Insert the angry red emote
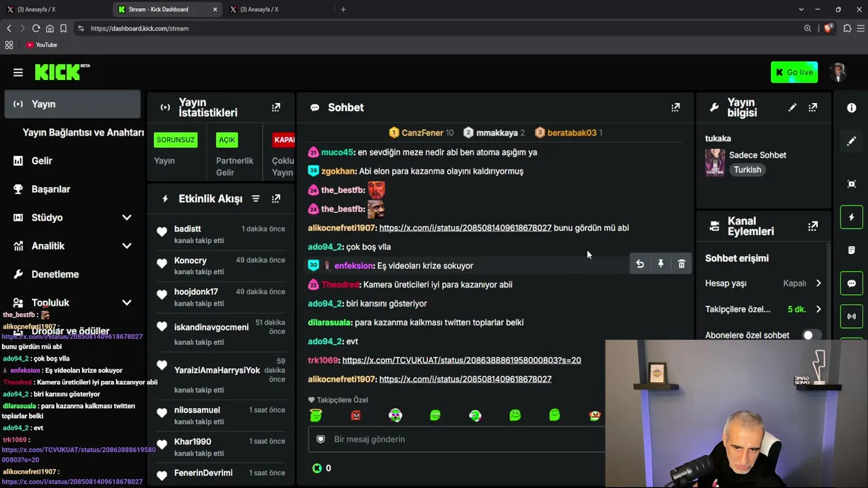868x488 pixels. pyautogui.click(x=355, y=415)
